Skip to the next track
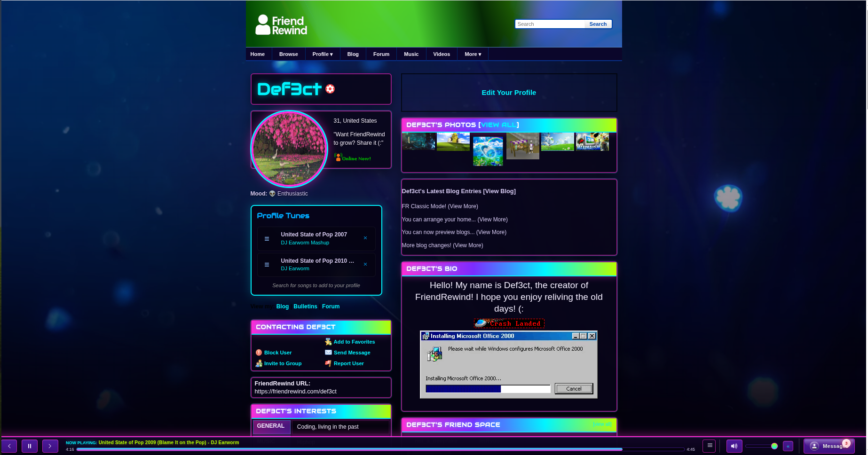868x455 pixels. coord(50,446)
